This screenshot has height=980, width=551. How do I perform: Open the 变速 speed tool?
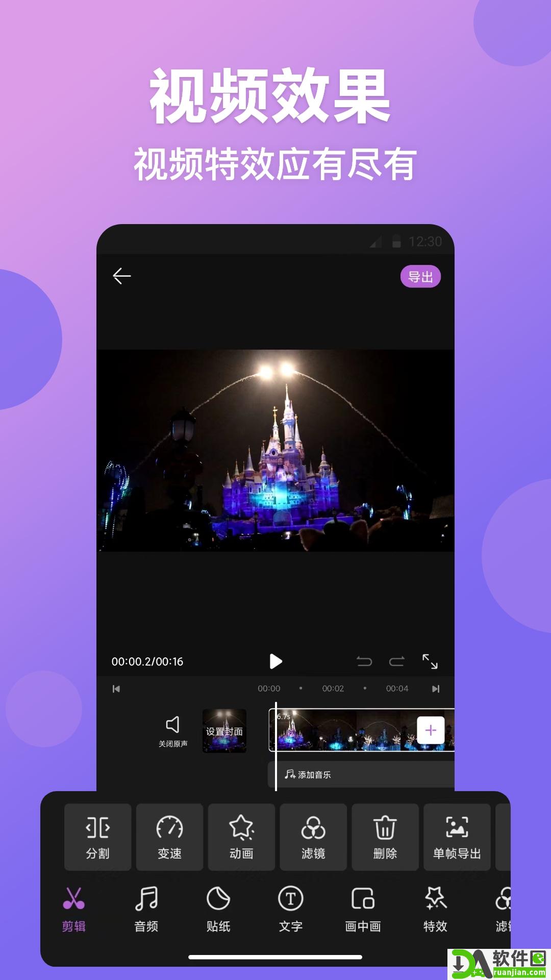tap(170, 837)
